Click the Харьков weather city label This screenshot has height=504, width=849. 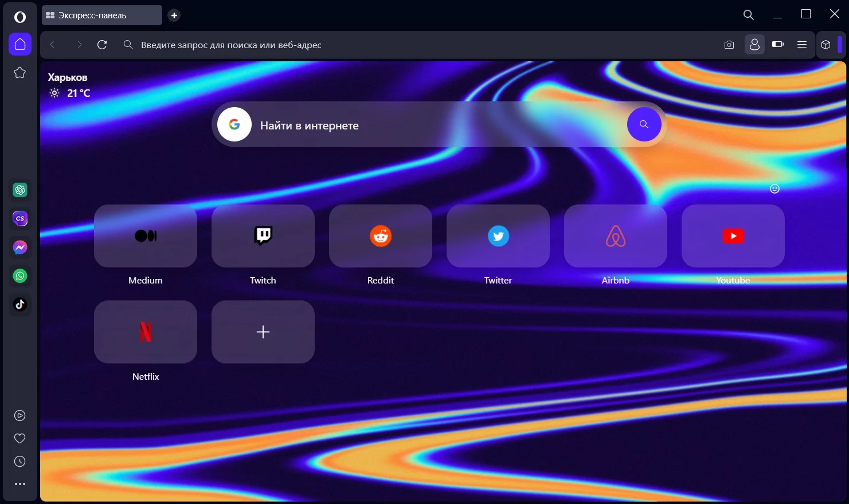point(68,77)
